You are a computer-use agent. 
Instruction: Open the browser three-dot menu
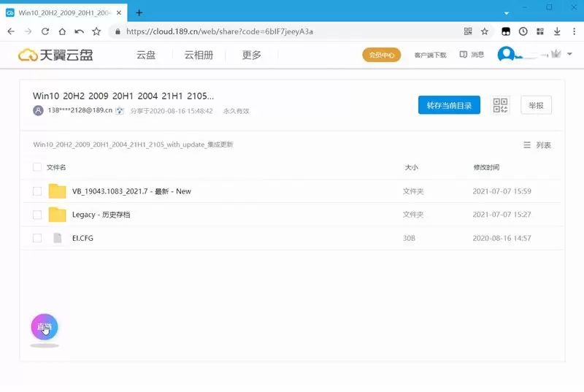(575, 31)
